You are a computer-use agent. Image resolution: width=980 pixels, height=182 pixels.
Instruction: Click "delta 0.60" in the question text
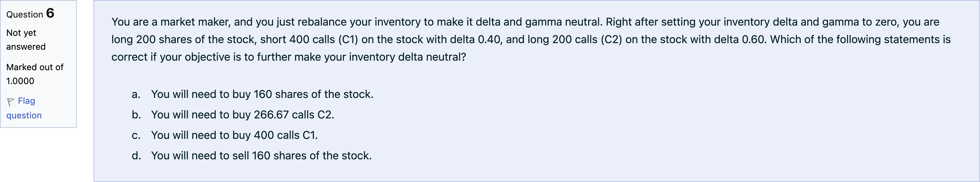740,39
